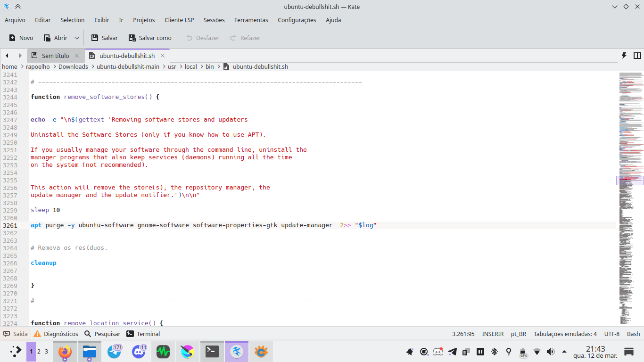644x362 pixels.
Task: Click 'remove_software_stores()' function name
Action: coord(108,97)
